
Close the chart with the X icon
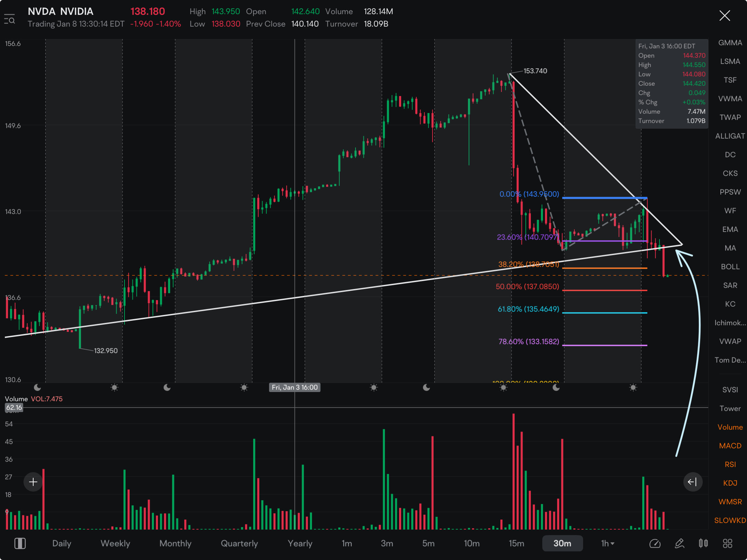click(725, 16)
